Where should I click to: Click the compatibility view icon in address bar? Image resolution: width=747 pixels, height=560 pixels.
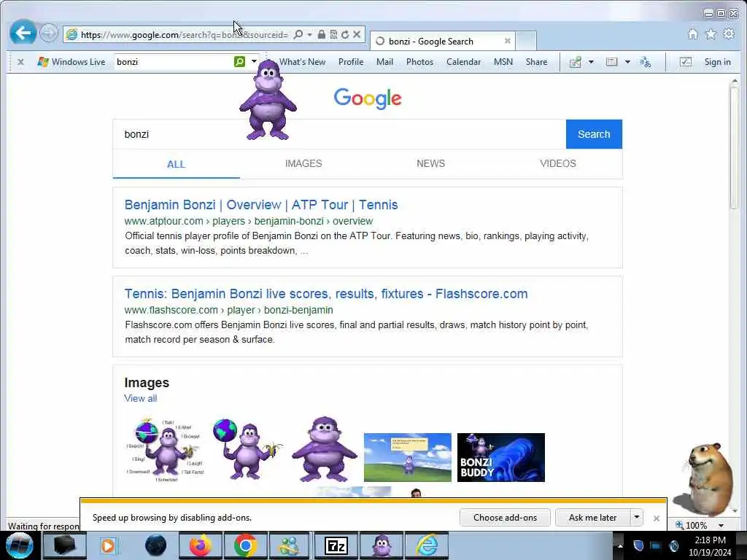[x=333, y=34]
